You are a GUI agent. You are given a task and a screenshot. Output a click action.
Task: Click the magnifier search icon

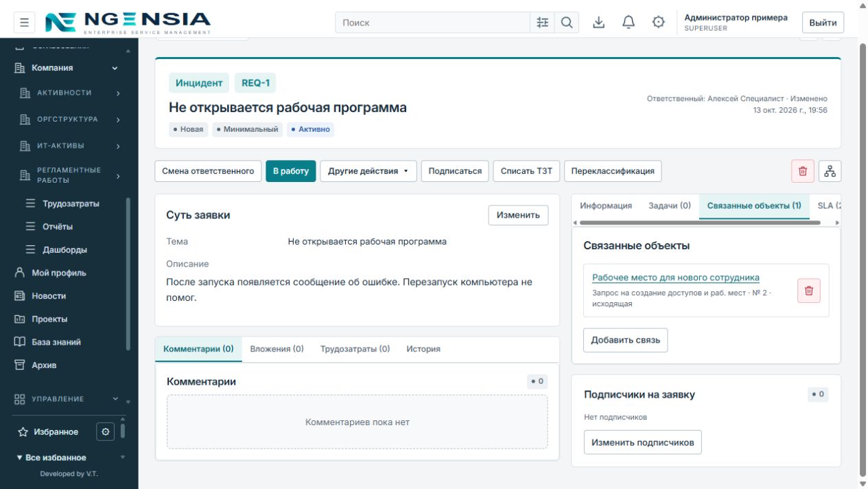point(567,23)
